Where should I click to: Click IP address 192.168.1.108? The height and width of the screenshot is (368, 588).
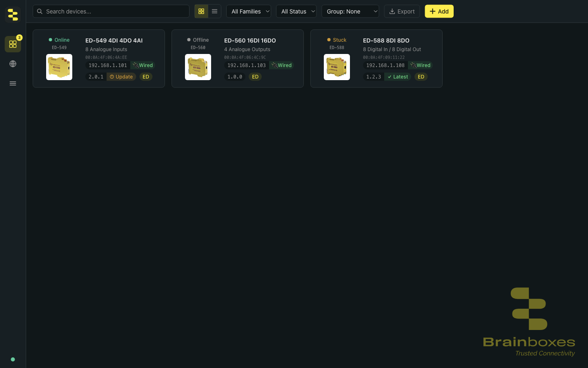coord(385,65)
